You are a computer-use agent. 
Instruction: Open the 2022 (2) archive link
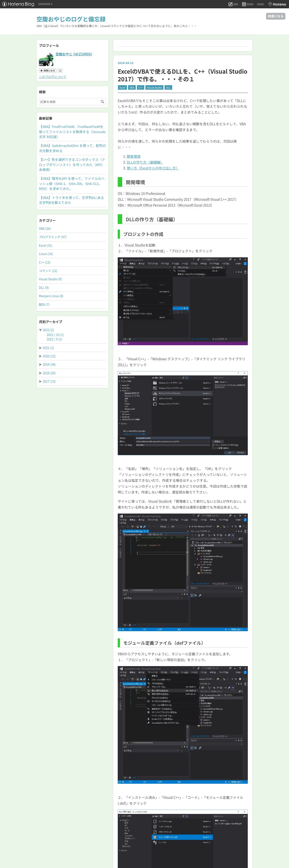pos(48,330)
